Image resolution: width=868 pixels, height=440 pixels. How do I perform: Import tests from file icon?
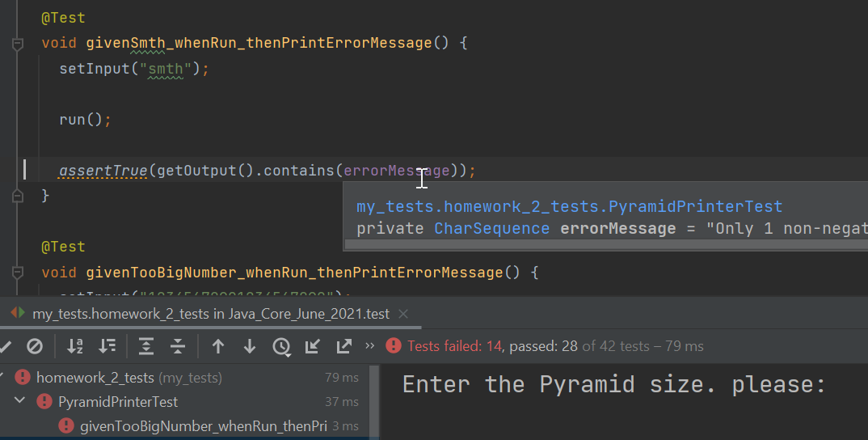[313, 346]
